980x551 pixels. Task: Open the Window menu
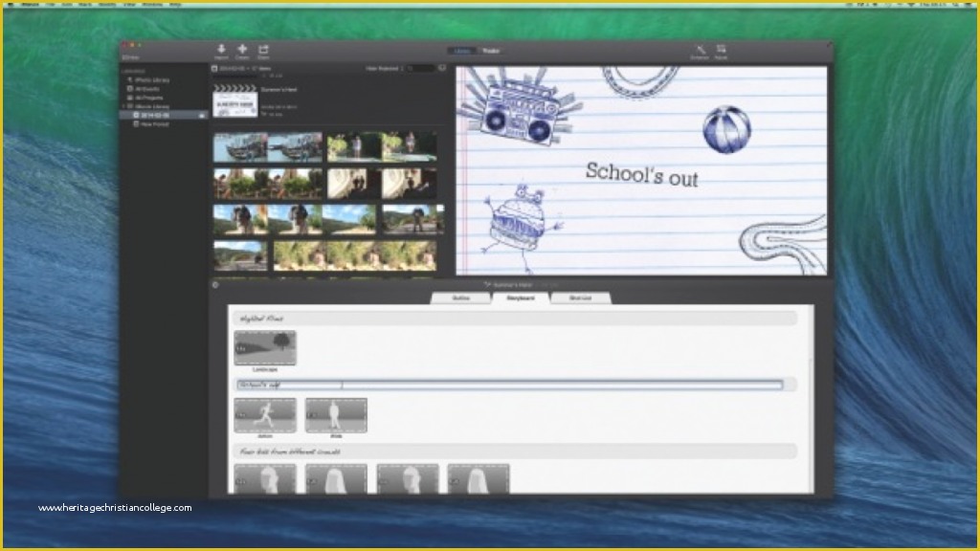(x=152, y=4)
